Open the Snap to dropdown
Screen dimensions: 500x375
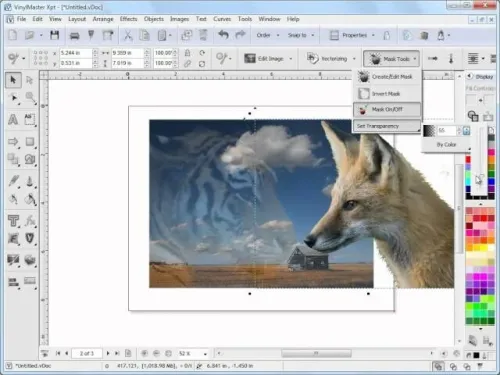(x=301, y=35)
